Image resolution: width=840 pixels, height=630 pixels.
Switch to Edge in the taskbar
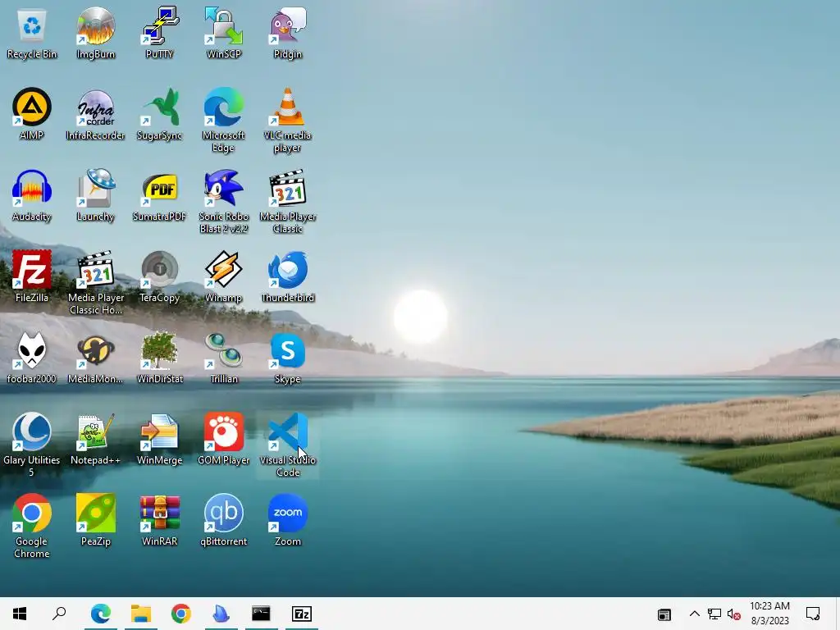click(101, 614)
